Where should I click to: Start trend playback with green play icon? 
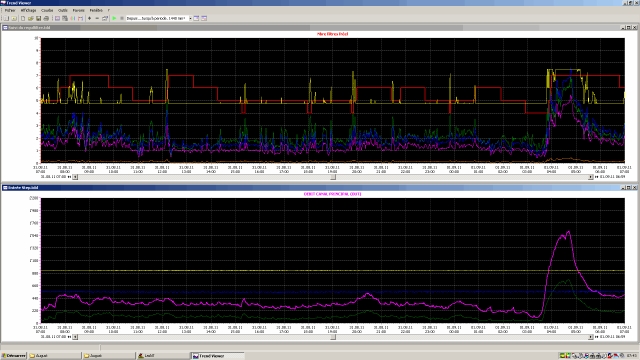[x=114, y=18]
